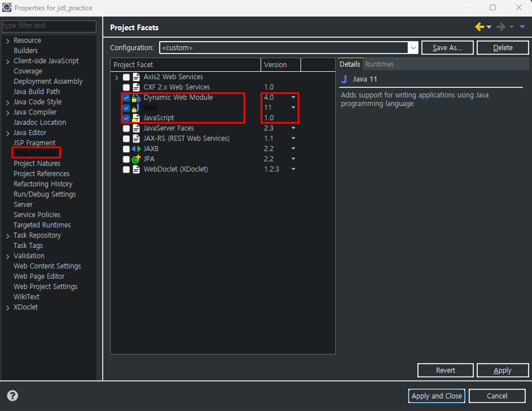Focus the type filter text field
Image resolution: width=532 pixels, height=411 pixels.
49,26
